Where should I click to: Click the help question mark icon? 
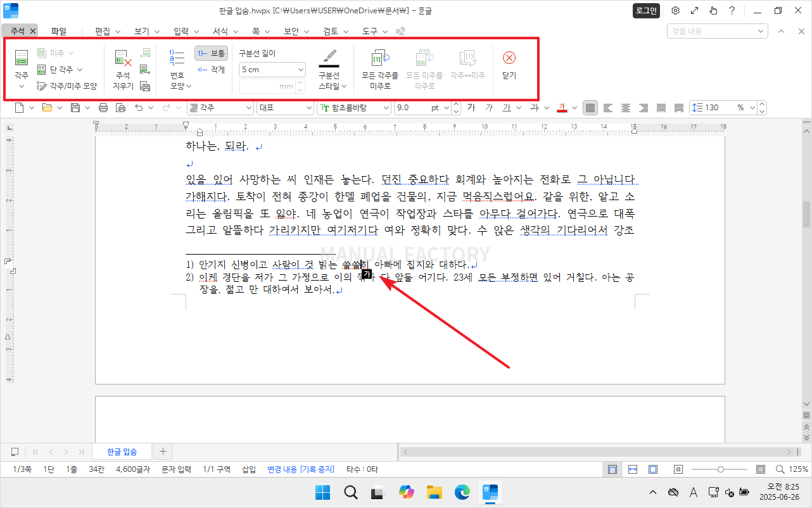(x=732, y=11)
